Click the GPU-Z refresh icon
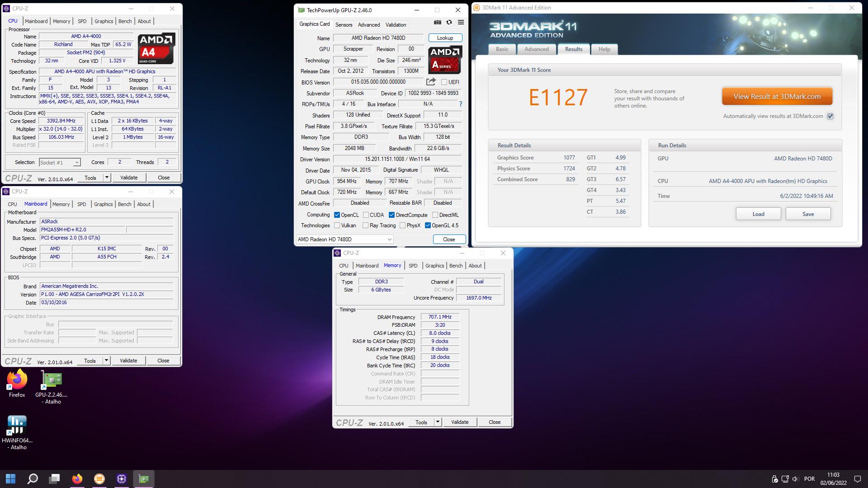This screenshot has width=868, height=488. coord(449,22)
